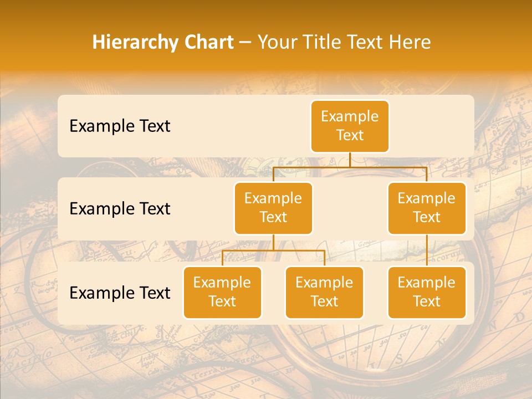
Task: Select the right box in the second level
Action: [427, 208]
